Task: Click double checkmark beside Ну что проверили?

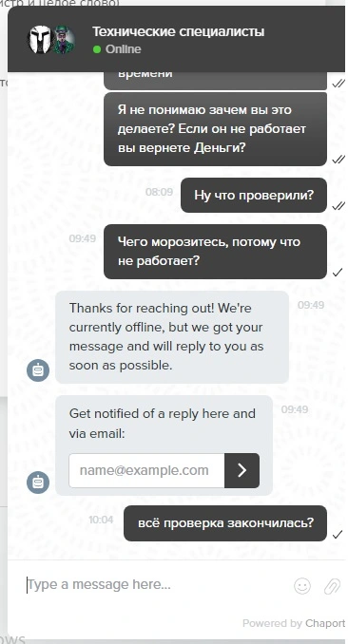Action: click(338, 206)
